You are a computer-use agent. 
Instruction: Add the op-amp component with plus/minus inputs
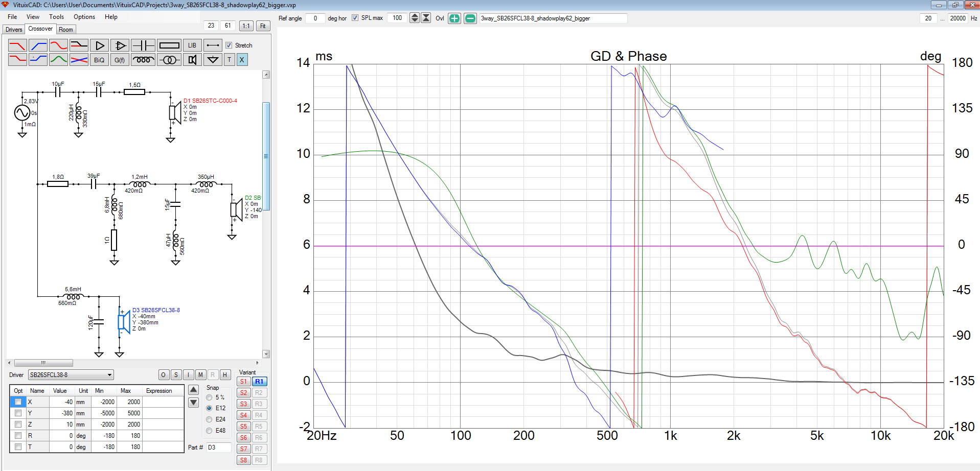pyautogui.click(x=120, y=45)
